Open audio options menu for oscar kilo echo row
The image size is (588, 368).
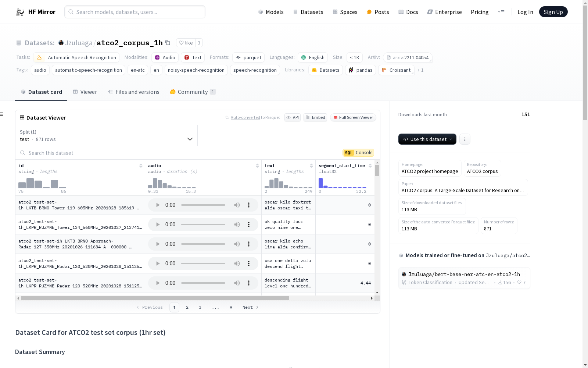249,244
